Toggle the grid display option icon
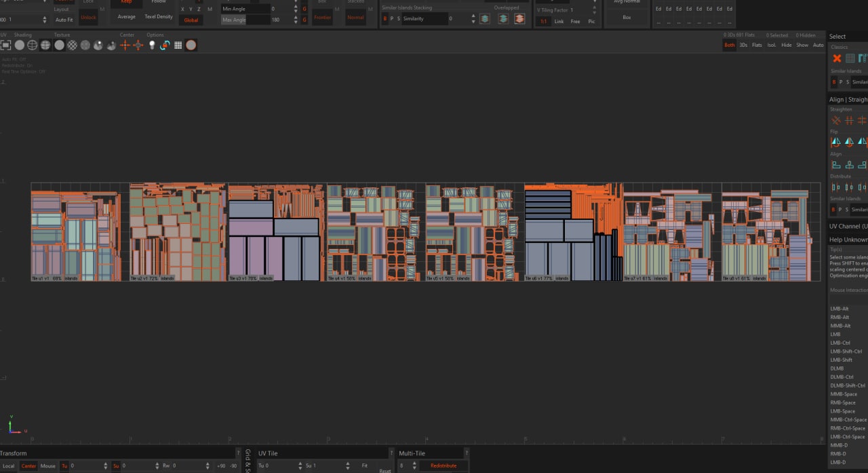 tap(178, 45)
